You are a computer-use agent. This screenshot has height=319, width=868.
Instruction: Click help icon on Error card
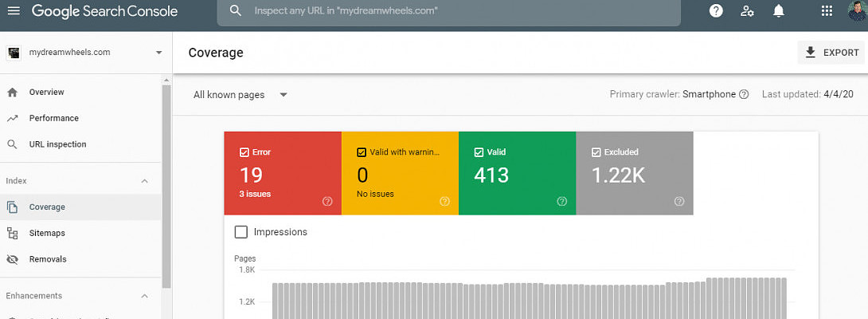327,202
